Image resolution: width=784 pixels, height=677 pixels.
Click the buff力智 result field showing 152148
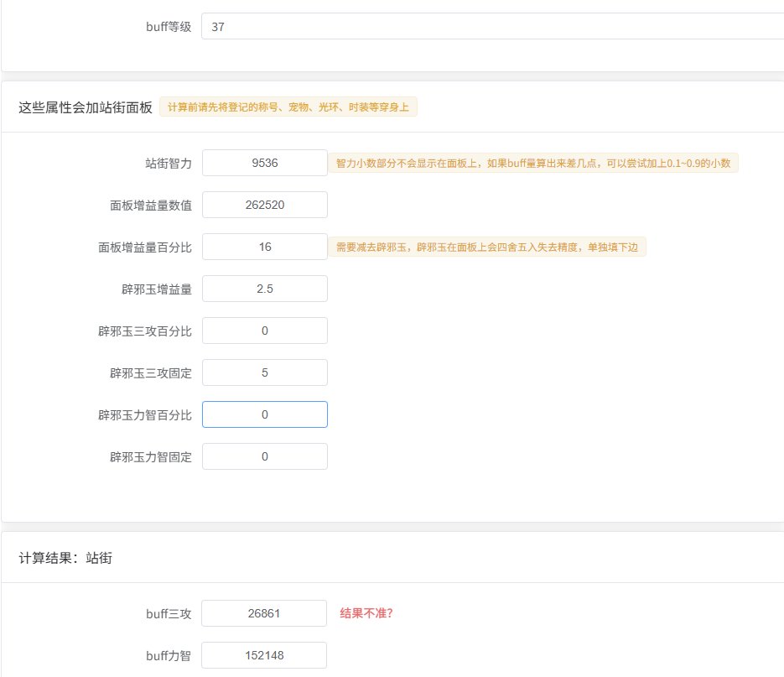point(264,655)
